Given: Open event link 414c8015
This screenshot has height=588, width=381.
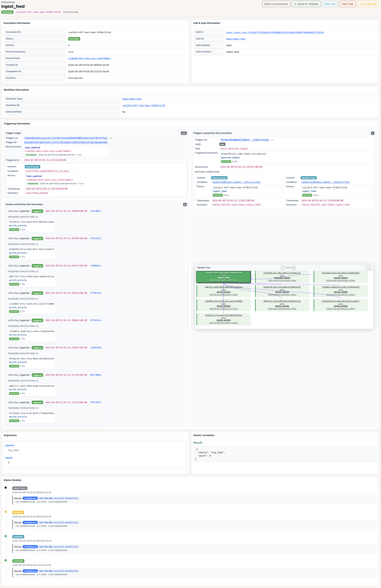Looking at the screenshot, I should click(96, 211).
